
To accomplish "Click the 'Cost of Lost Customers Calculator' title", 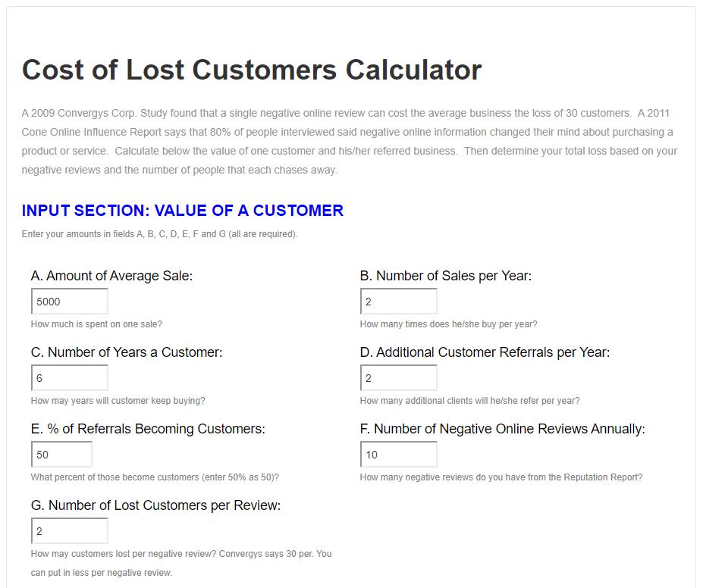I will pyautogui.click(x=252, y=70).
